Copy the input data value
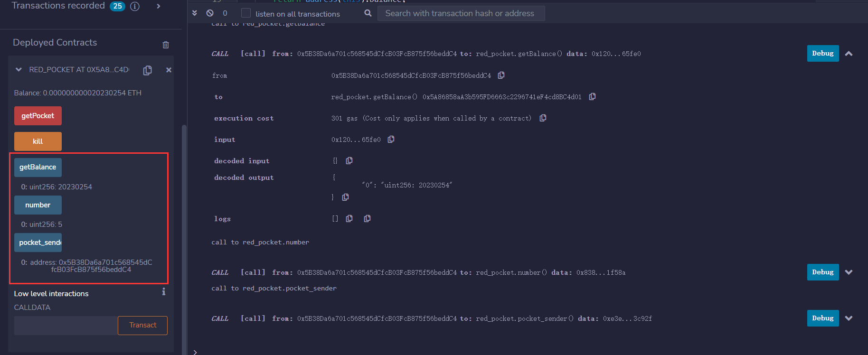 tap(391, 139)
